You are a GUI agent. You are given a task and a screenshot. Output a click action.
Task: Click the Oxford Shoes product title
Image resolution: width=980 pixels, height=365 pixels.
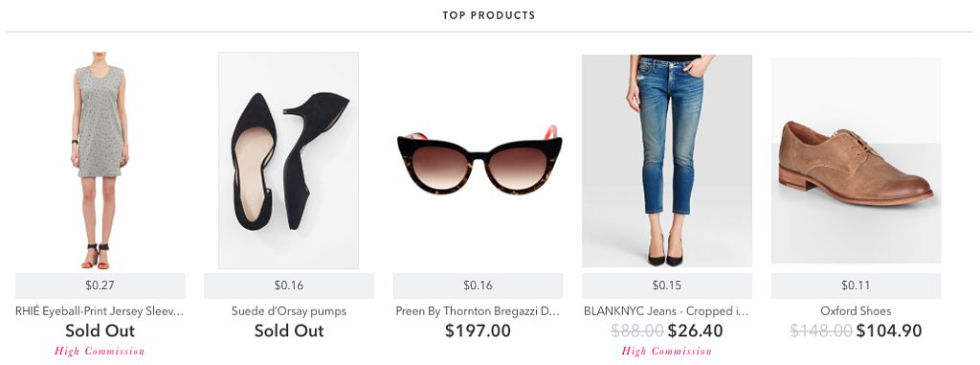[856, 311]
